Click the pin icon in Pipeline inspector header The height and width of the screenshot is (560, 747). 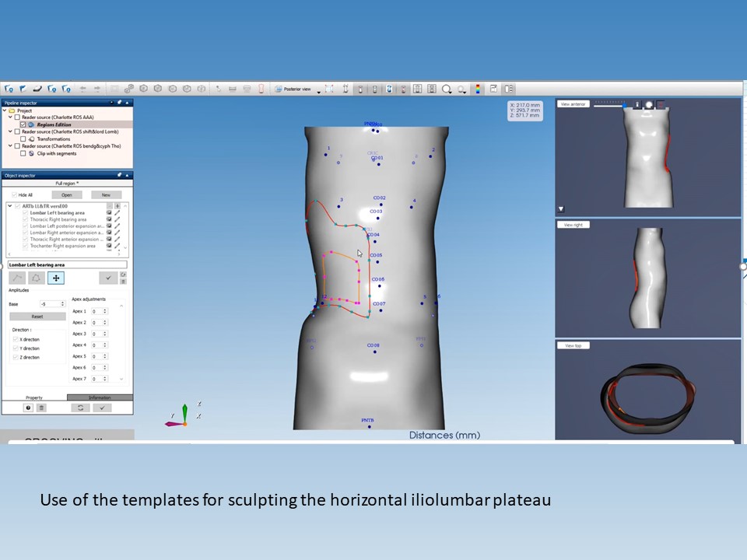119,103
